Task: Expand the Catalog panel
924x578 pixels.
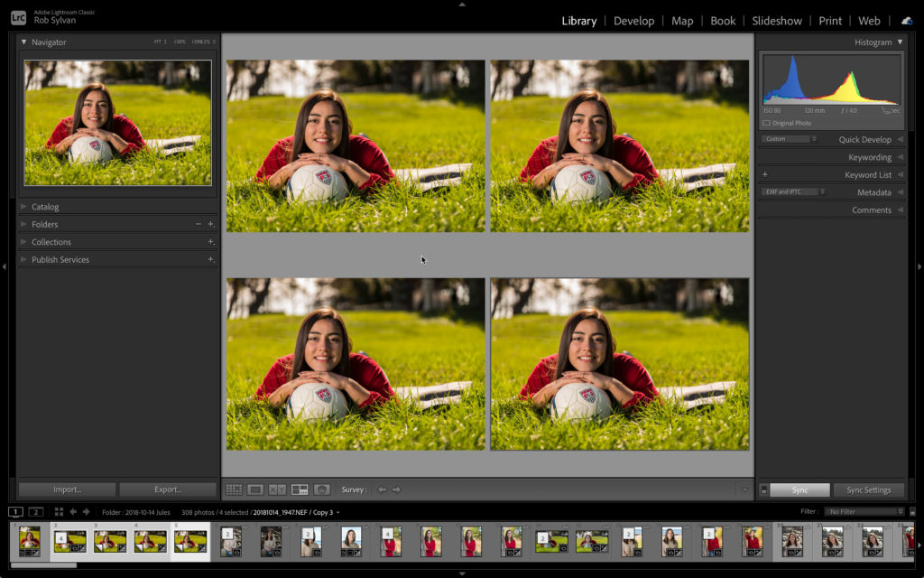Action: point(23,207)
